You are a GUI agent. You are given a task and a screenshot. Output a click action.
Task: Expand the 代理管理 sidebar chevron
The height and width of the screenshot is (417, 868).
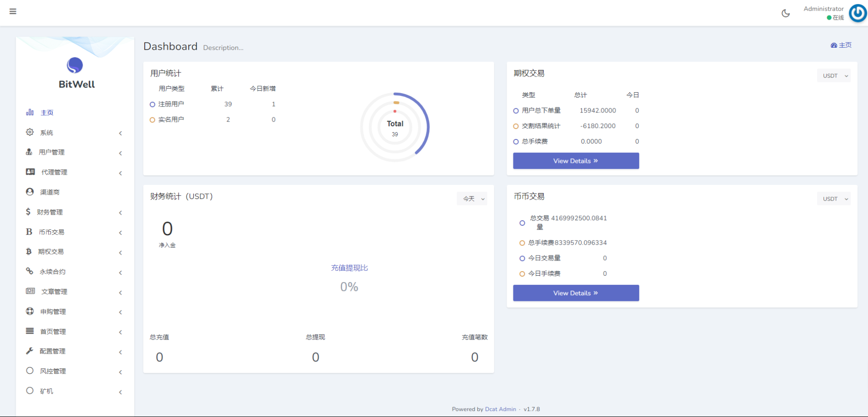pyautogui.click(x=120, y=173)
